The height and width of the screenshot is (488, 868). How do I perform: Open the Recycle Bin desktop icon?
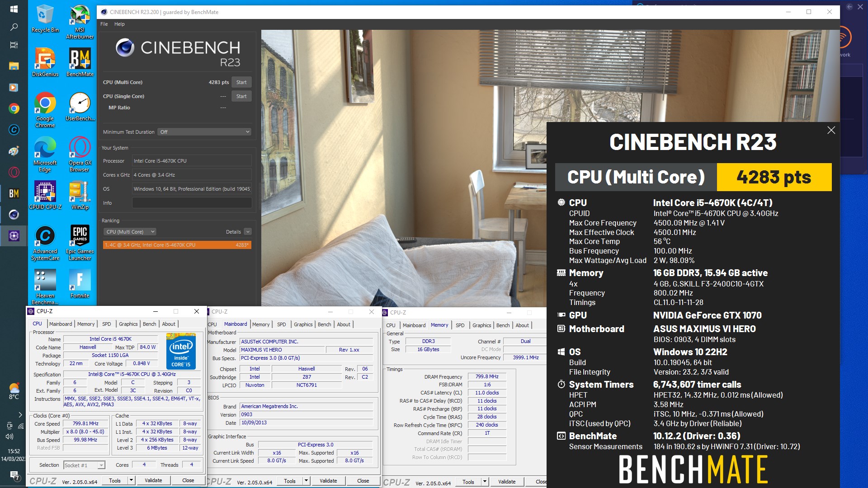(45, 19)
